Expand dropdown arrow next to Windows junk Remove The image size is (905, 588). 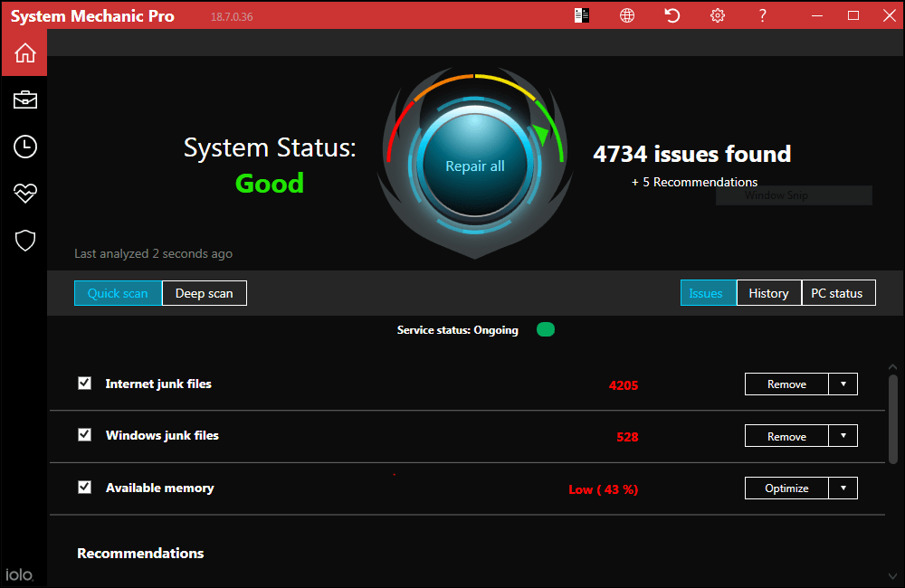[x=843, y=436]
